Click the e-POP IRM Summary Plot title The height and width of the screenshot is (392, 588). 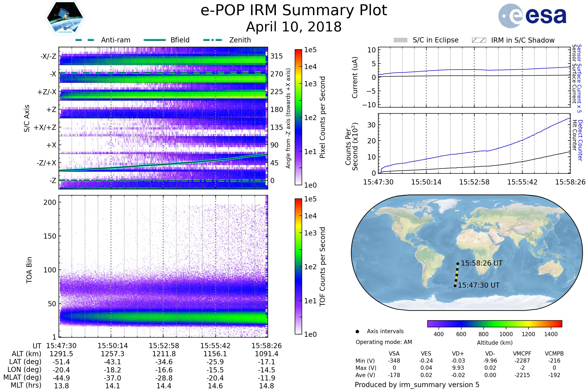click(294, 11)
